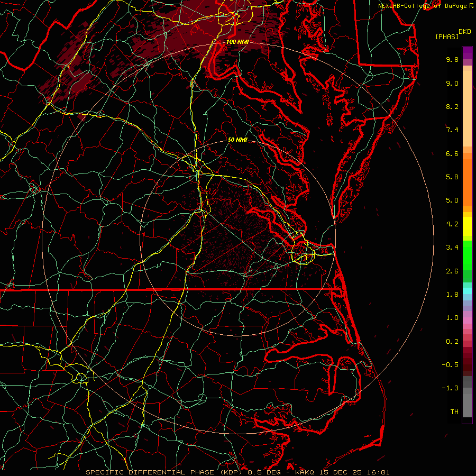Viewport: 476px width, 476px height.
Task: Click the KAKQ radar site identifier
Action: point(305,472)
